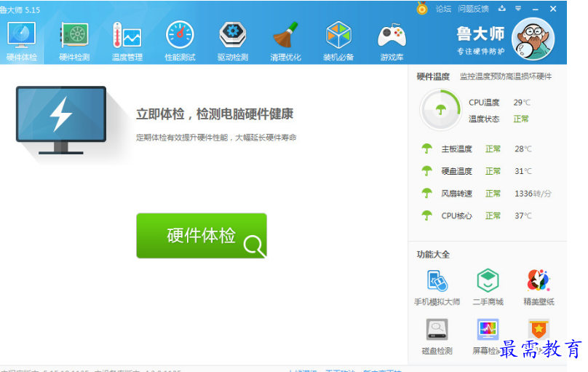The height and width of the screenshot is (372, 588).
Task: Click the 专注硬件防护 slogan text
Action: [x=480, y=52]
